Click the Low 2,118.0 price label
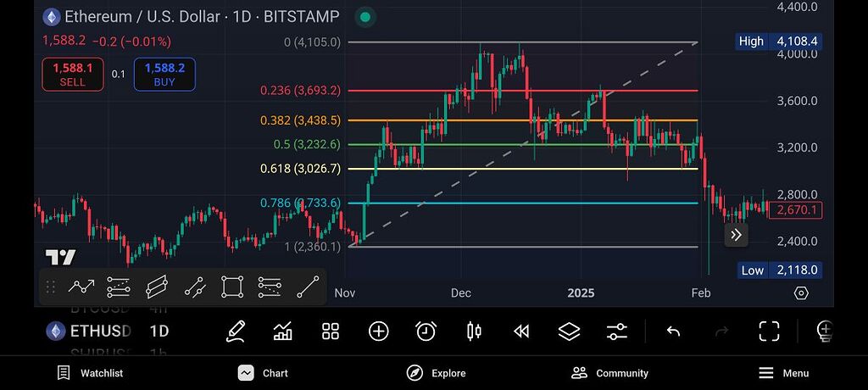Screen dimensions: 868x390 coord(779,270)
